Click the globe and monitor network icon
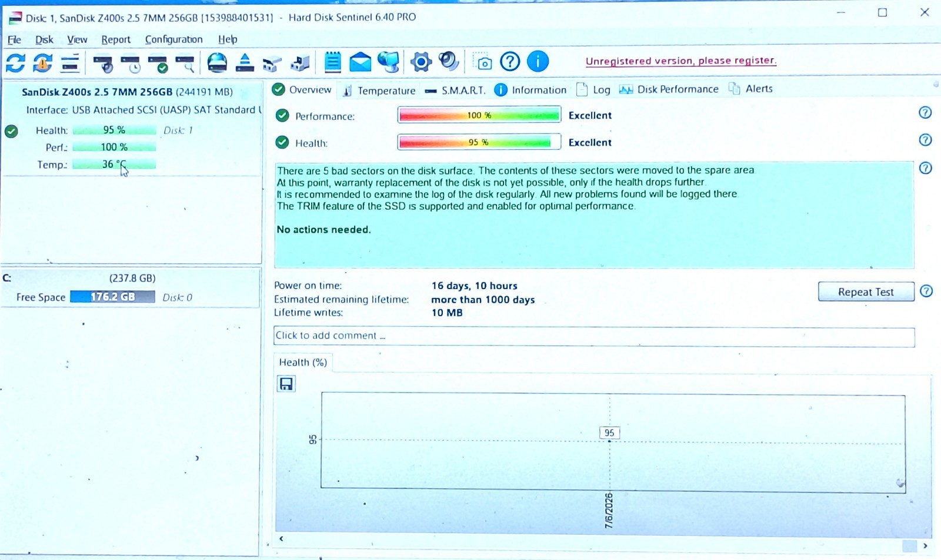 coord(388,62)
